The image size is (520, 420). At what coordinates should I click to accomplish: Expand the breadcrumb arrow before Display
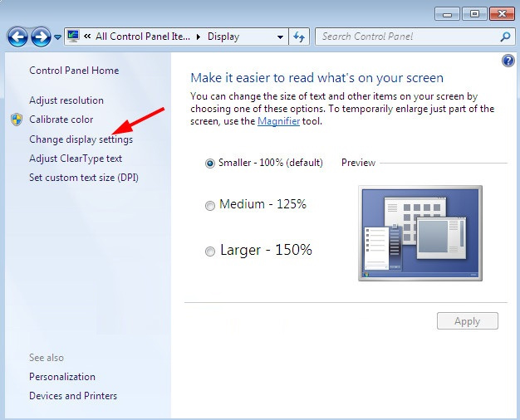coord(199,37)
